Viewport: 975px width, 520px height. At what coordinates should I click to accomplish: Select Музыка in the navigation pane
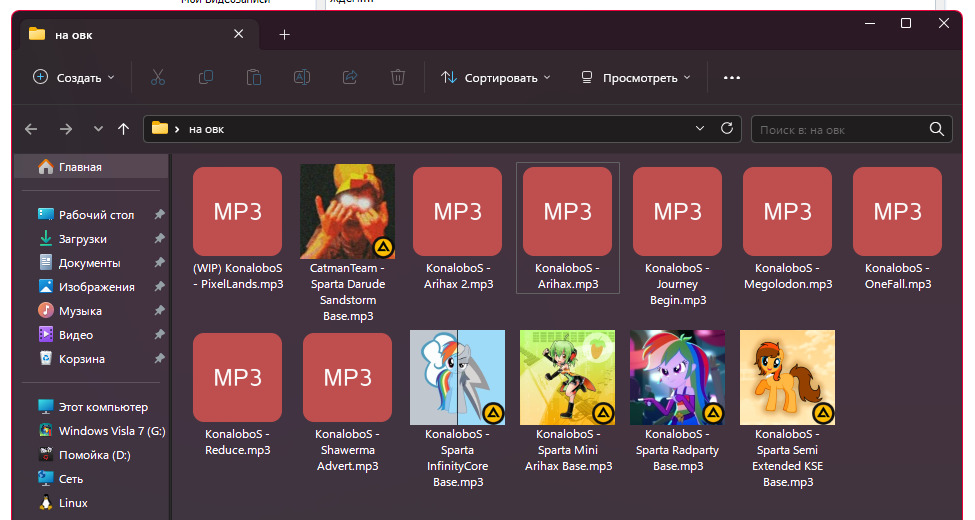[x=80, y=311]
